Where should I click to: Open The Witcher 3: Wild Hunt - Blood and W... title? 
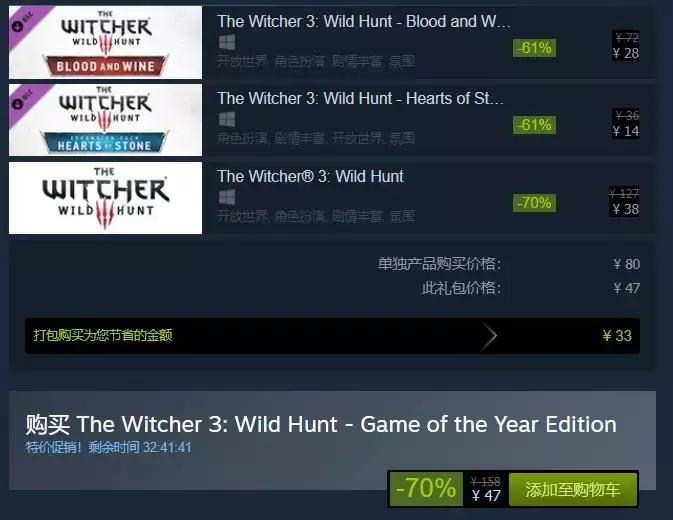pyautogui.click(x=364, y=21)
